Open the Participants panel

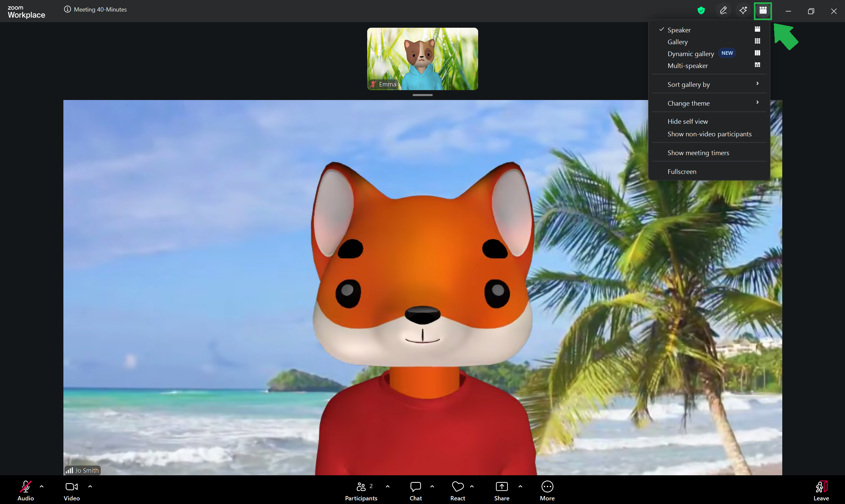[361, 491]
